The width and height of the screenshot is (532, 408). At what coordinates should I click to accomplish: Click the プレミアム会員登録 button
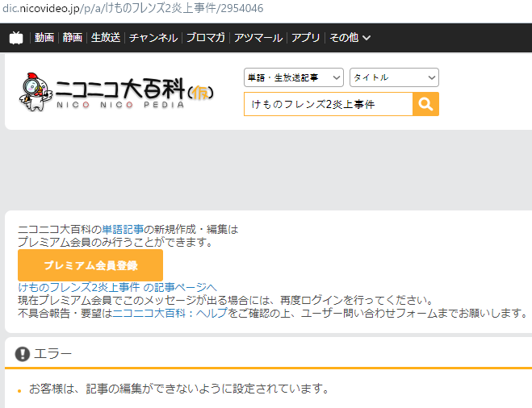pyautogui.click(x=90, y=265)
